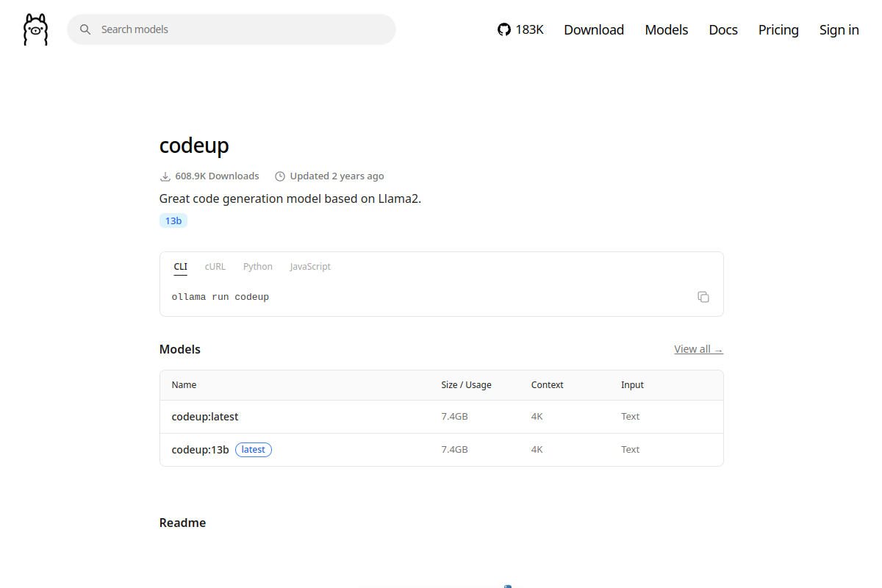
Task: Focus the Search models field
Action: (232, 29)
